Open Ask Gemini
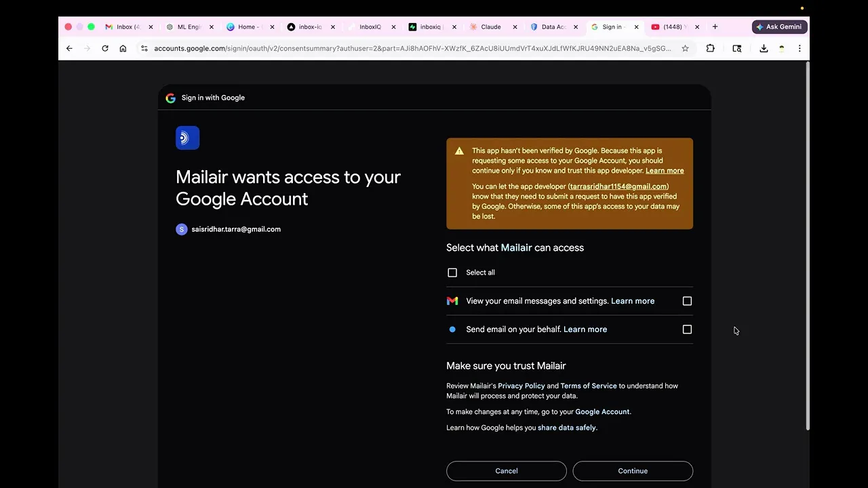This screenshot has width=868, height=488. point(780,27)
